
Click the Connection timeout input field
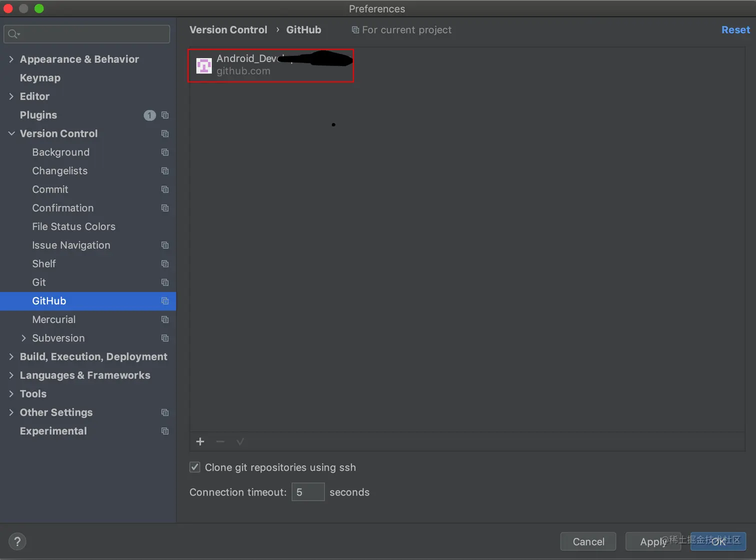click(x=308, y=492)
